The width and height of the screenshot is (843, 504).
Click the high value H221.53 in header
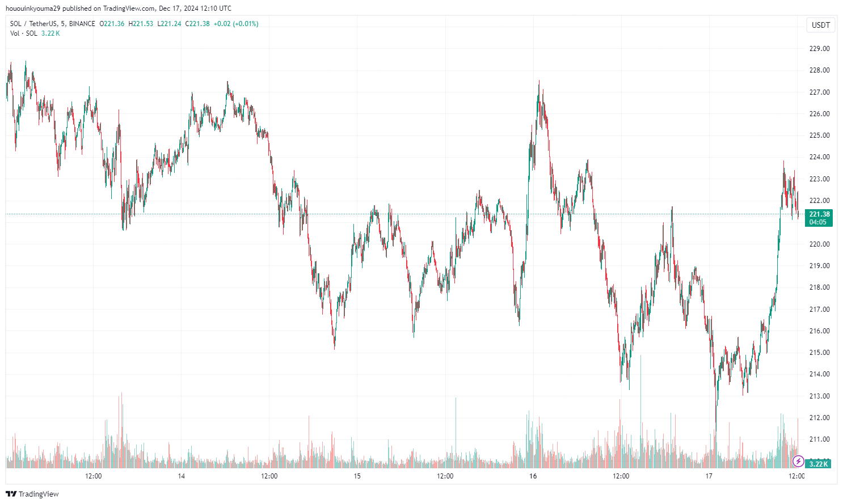click(x=141, y=24)
